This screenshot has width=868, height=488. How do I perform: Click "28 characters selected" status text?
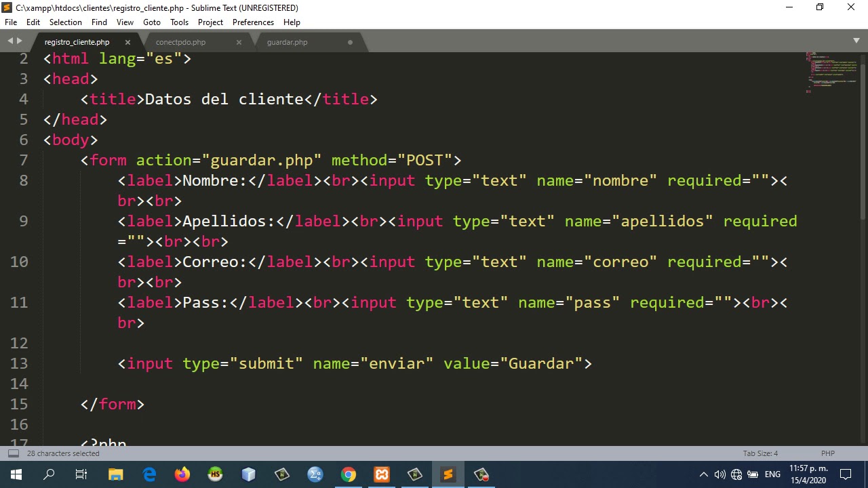click(x=63, y=453)
